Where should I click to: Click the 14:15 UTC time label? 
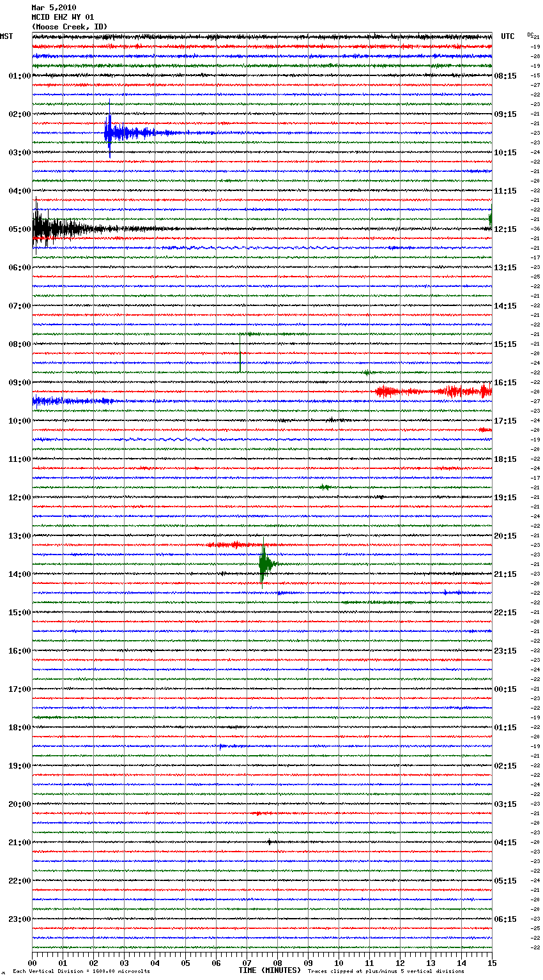tap(505, 306)
